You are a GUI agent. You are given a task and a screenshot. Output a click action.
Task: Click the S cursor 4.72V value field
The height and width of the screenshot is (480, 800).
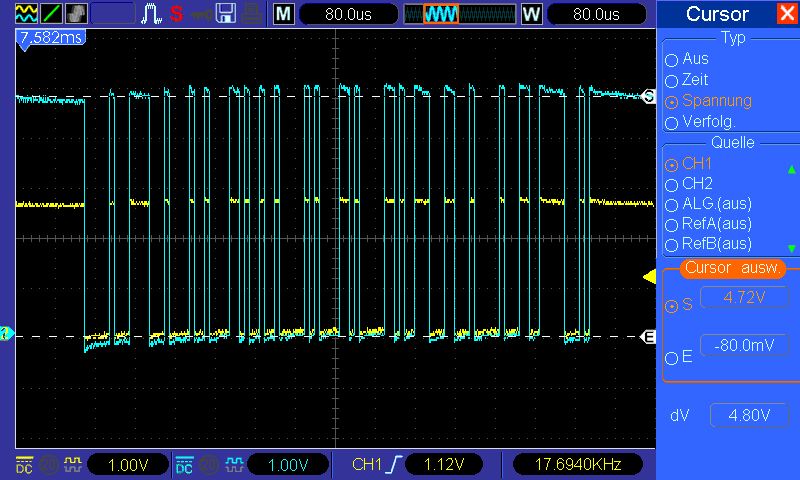point(740,297)
